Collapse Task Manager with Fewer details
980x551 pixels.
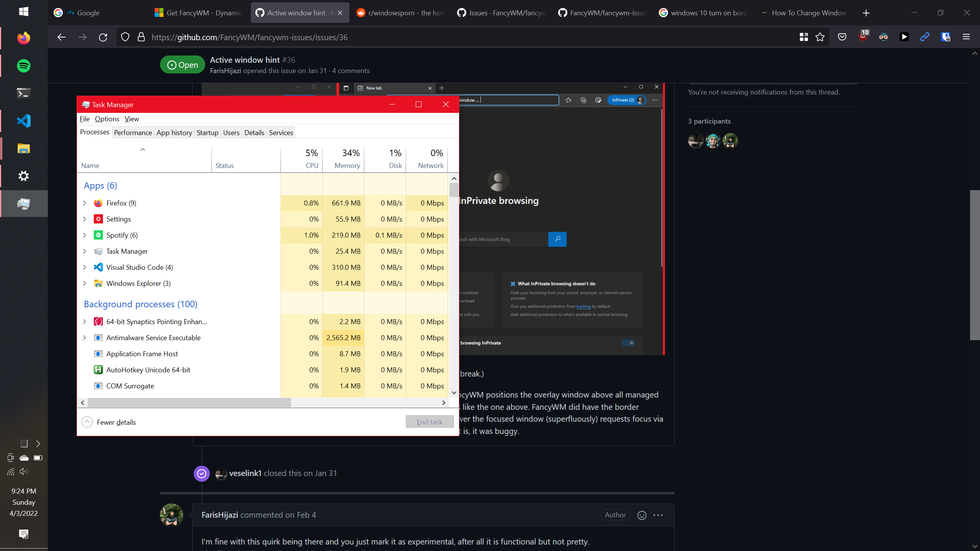click(108, 422)
